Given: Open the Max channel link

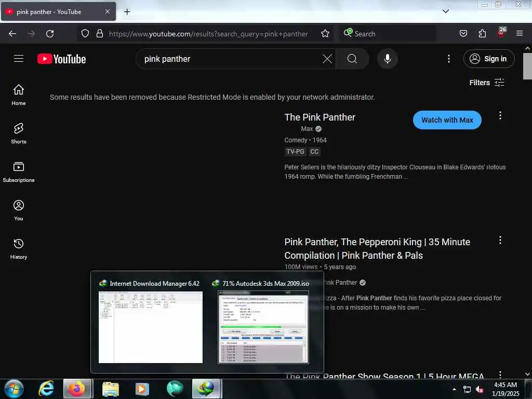Looking at the screenshot, I should (x=307, y=129).
